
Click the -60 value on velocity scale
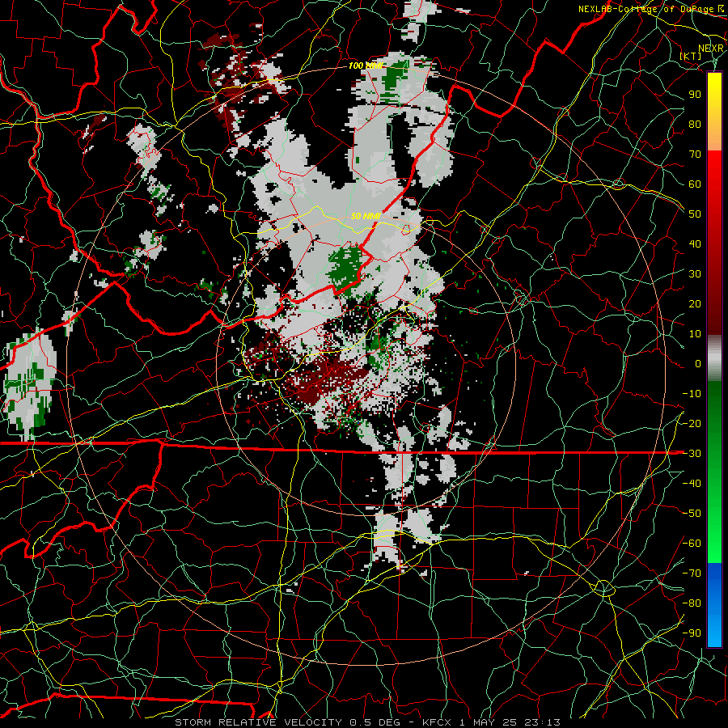692,544
